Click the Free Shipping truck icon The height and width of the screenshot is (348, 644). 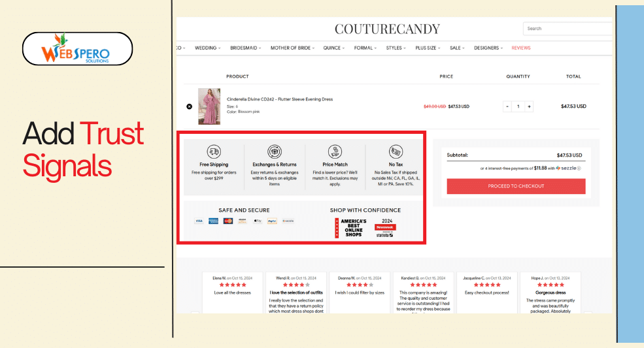click(x=214, y=152)
